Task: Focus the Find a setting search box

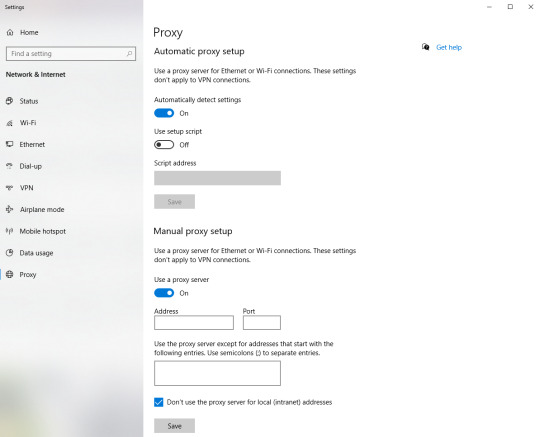Action: coord(71,54)
